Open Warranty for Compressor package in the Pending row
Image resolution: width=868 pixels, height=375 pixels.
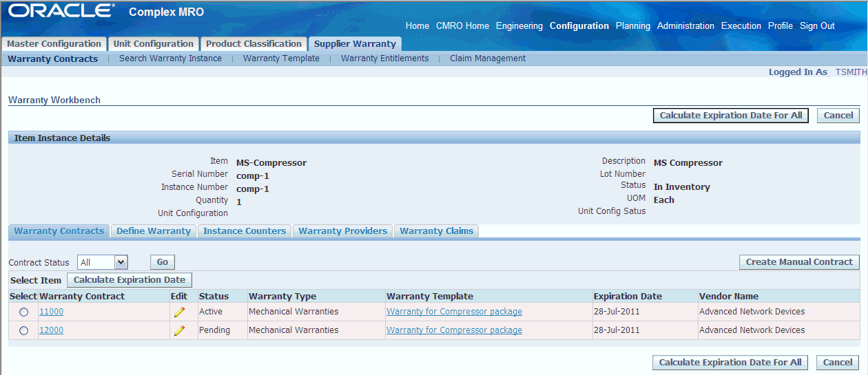click(x=454, y=330)
